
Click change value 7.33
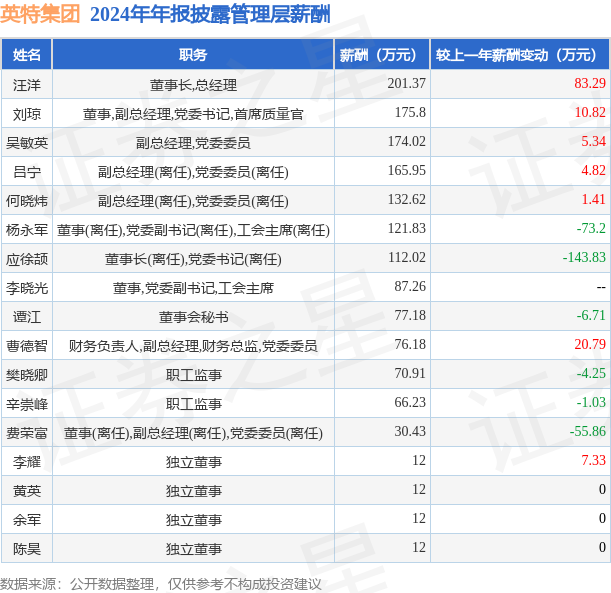point(593,461)
